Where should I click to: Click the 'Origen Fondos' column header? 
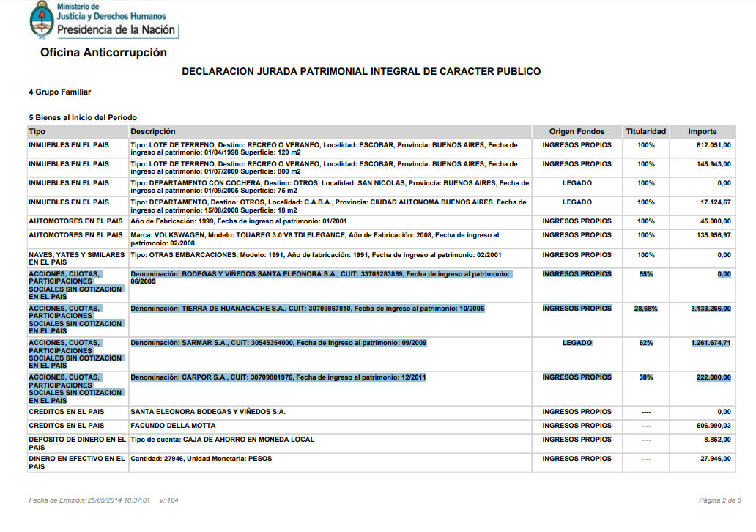[577, 131]
